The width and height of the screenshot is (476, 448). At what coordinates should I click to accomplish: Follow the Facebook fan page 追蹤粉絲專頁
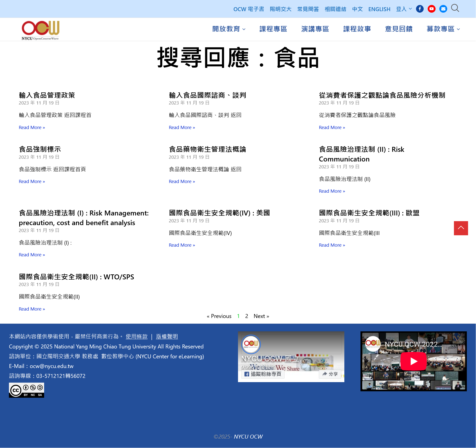[263, 374]
